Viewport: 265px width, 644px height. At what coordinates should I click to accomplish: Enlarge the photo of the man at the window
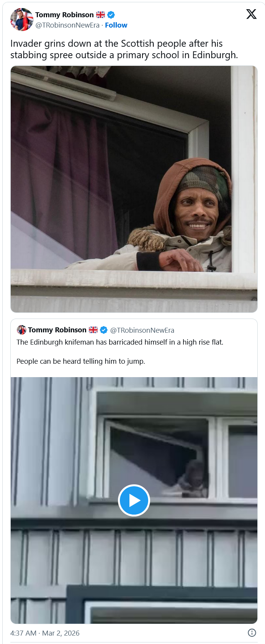134,189
